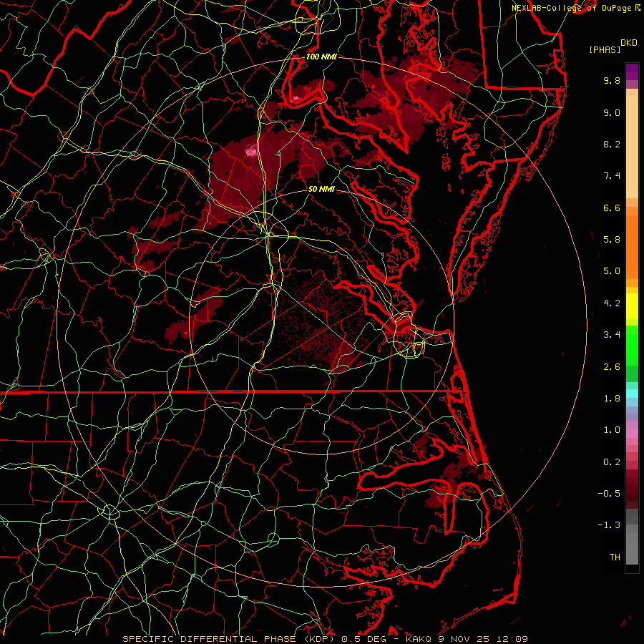This screenshot has width=644, height=644.
Task: Click the 7.4 scale label
Action: 612,176
